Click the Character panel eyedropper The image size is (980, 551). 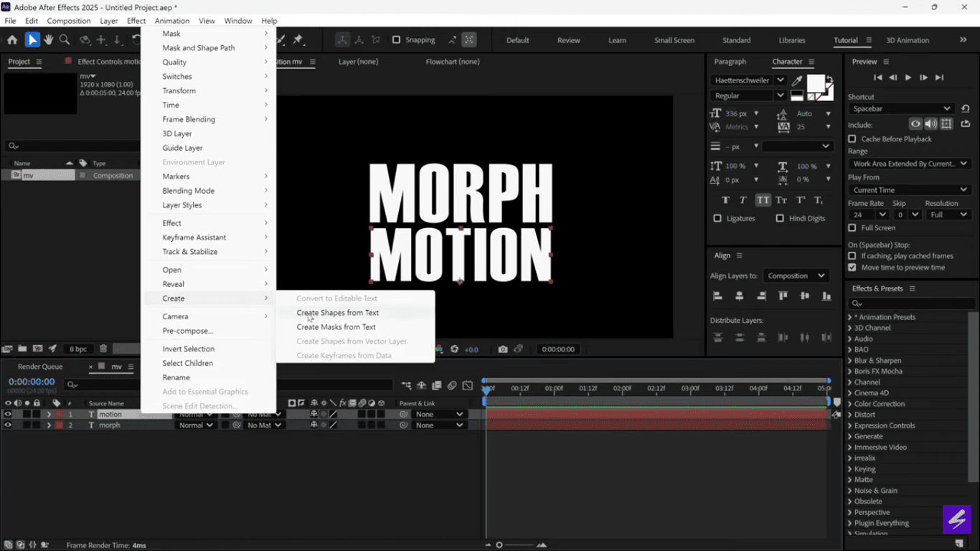796,80
